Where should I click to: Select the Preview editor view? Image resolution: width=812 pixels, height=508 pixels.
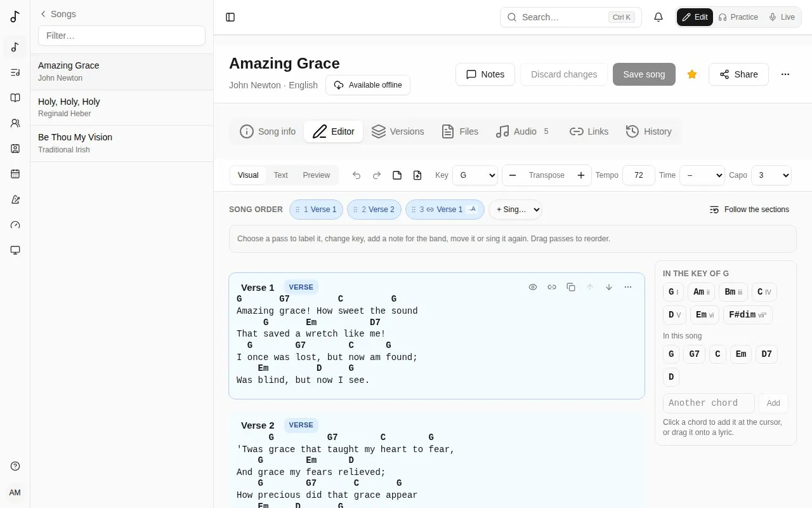click(x=316, y=175)
